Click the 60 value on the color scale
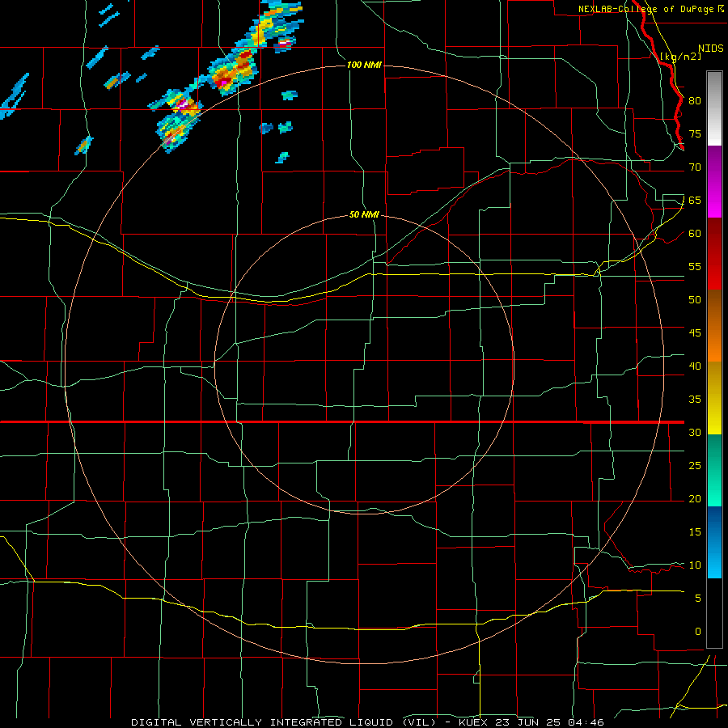The image size is (728, 728). point(695,234)
